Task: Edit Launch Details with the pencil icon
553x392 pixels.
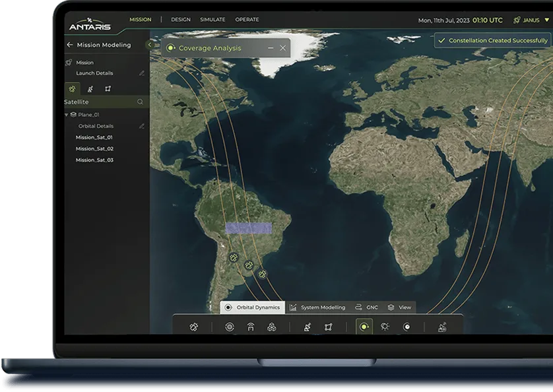Action: 141,73
